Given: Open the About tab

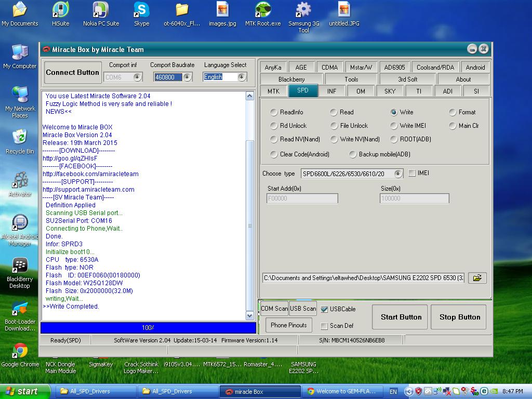Looking at the screenshot, I should tap(463, 79).
